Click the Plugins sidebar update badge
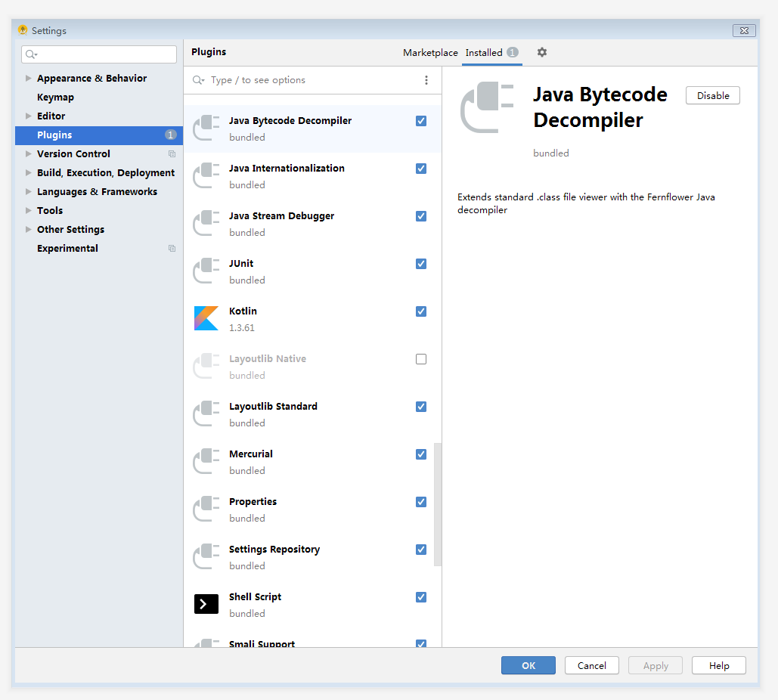778x700 pixels. 170,135
